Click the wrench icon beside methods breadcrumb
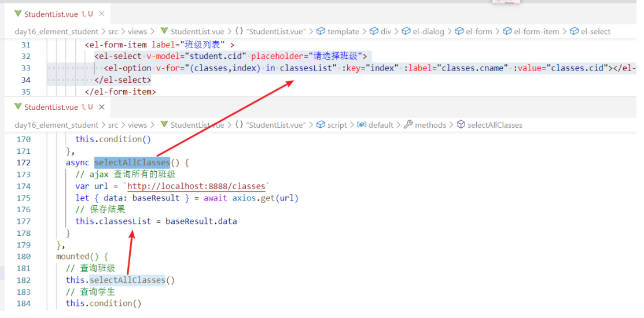 [409, 125]
